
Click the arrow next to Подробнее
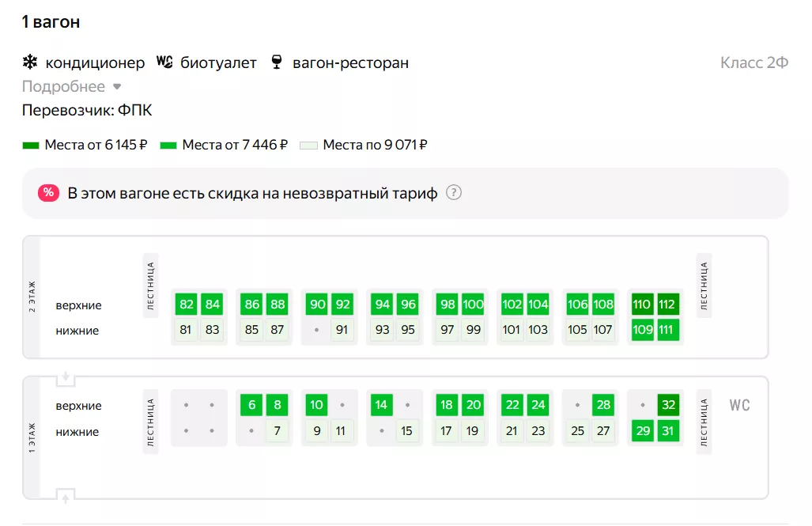pos(117,87)
